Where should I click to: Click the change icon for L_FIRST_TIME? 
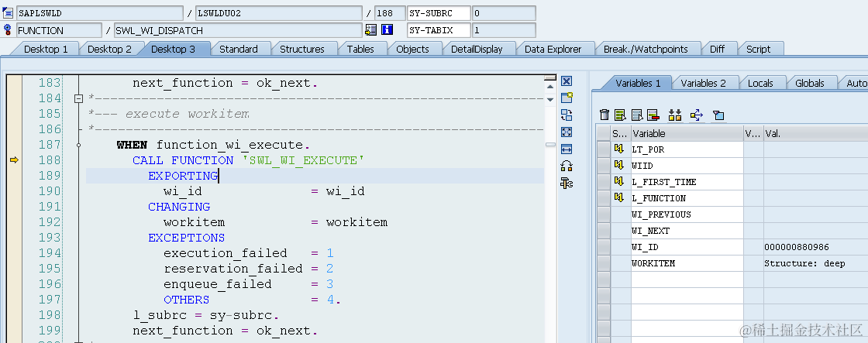pos(619,181)
